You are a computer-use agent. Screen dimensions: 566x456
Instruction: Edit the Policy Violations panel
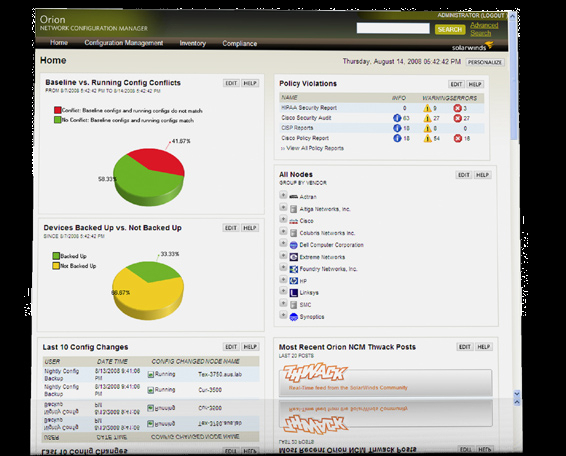(x=456, y=84)
